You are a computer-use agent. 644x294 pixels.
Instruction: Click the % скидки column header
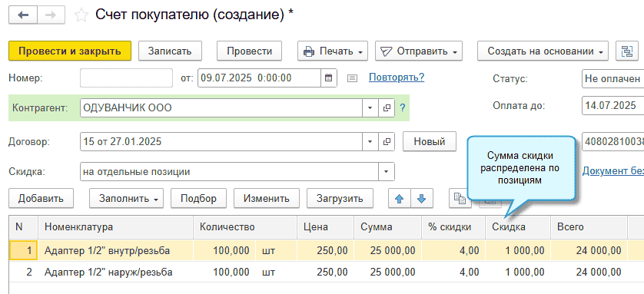(x=453, y=226)
